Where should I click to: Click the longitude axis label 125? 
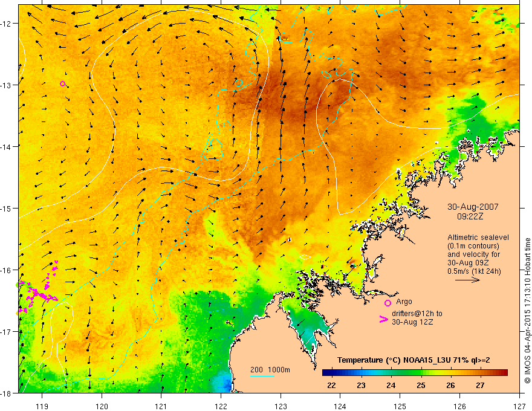click(x=400, y=406)
